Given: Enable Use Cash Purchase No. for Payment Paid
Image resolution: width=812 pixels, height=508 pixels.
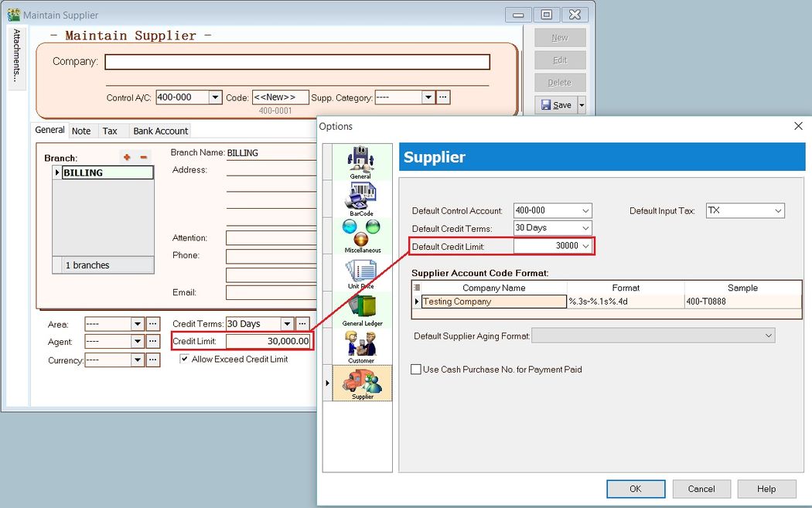Looking at the screenshot, I should point(415,369).
